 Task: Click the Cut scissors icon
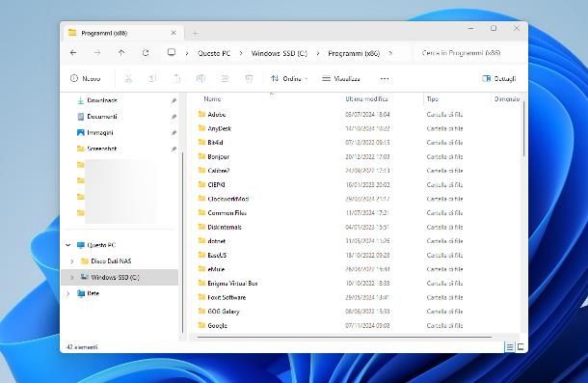tap(128, 78)
